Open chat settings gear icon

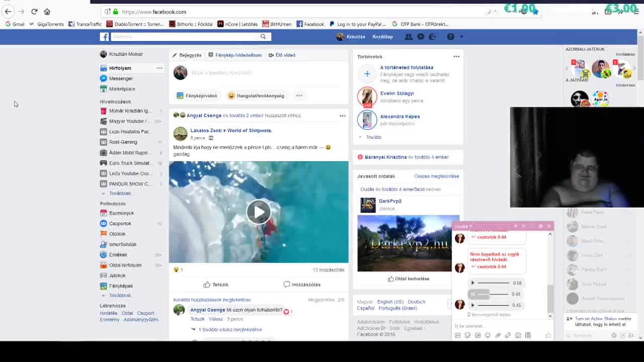pyautogui.click(x=541, y=226)
